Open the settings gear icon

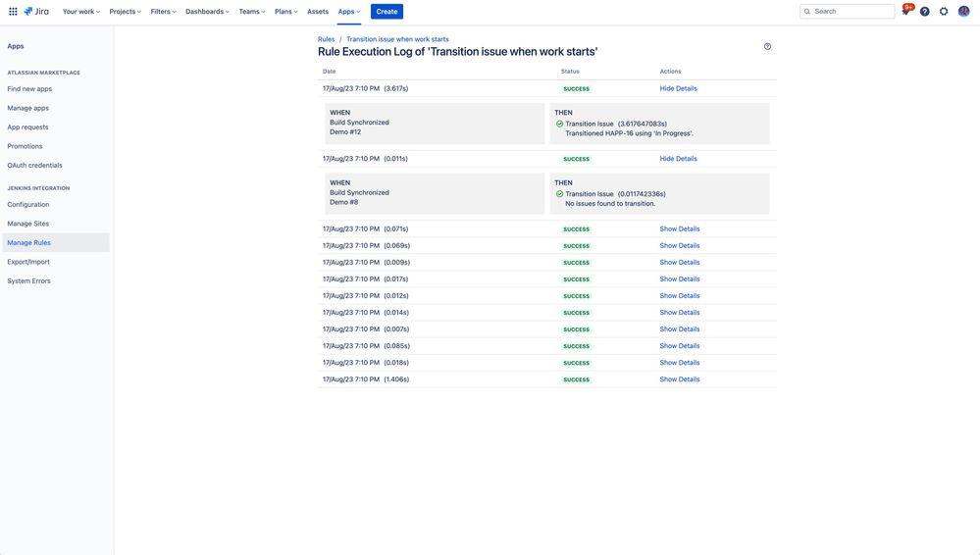944,12
